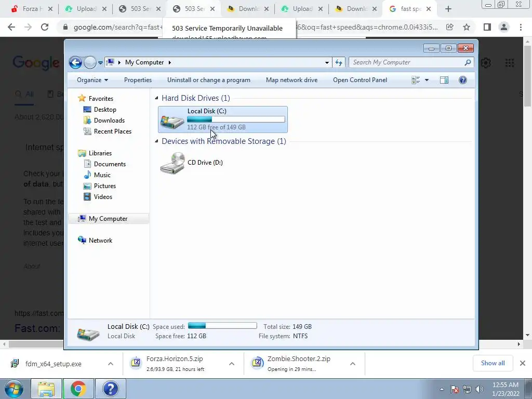The height and width of the screenshot is (399, 532).
Task: Close the first 503 Service tab
Action: (x=158, y=9)
